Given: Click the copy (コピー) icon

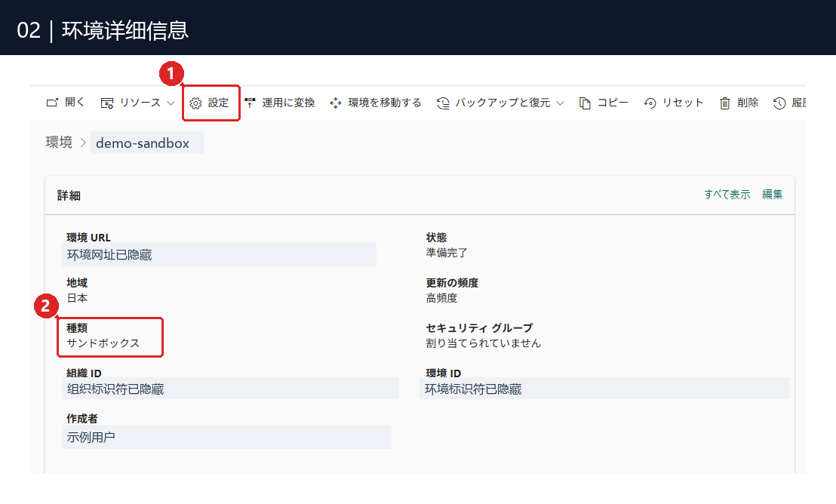Looking at the screenshot, I should 585,103.
